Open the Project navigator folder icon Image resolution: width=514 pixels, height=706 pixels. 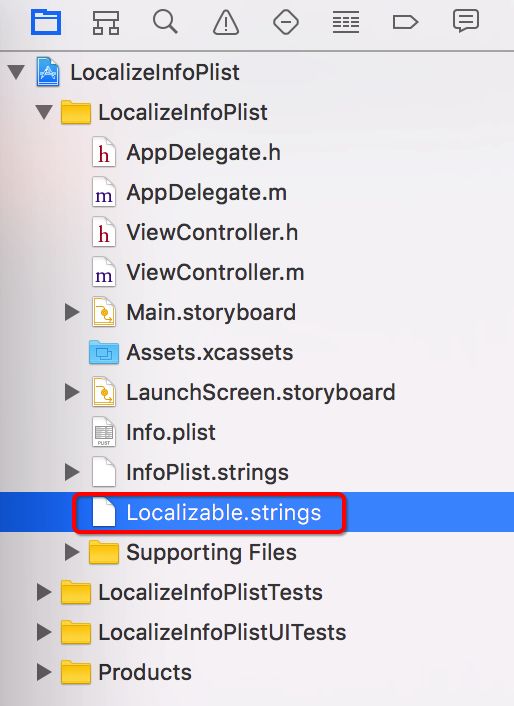tap(45, 22)
